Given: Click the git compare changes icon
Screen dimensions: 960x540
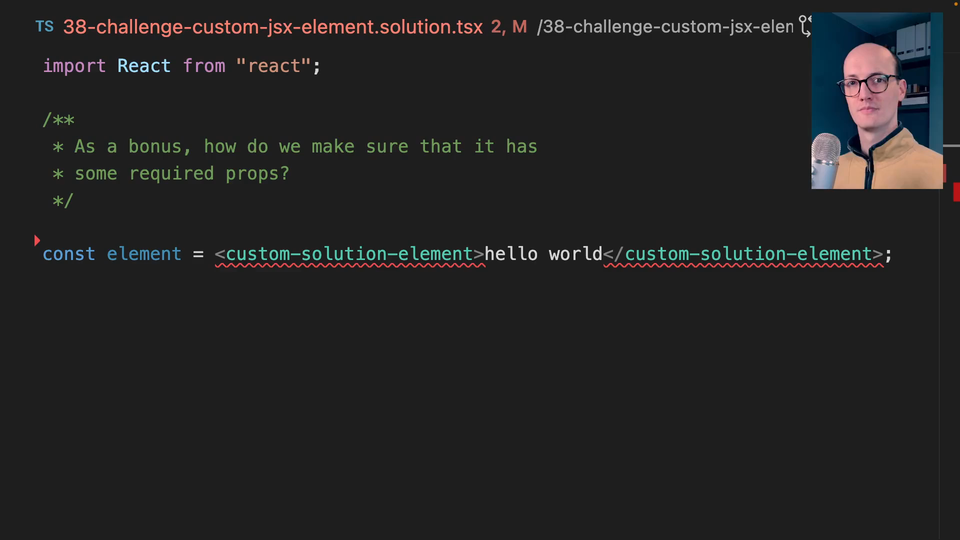Looking at the screenshot, I should click(804, 27).
